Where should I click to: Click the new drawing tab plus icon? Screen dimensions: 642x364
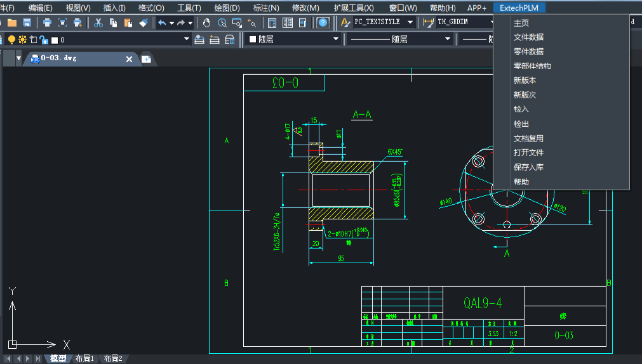click(x=146, y=59)
